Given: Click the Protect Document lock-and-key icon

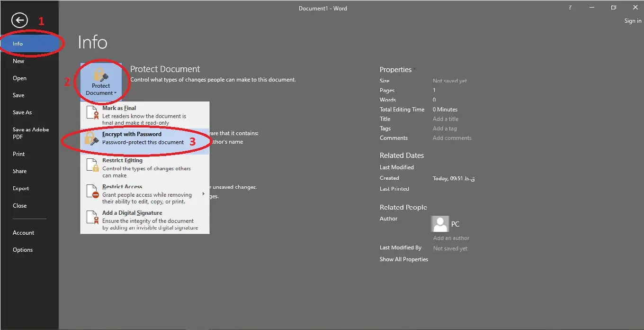Looking at the screenshot, I should 101,74.
